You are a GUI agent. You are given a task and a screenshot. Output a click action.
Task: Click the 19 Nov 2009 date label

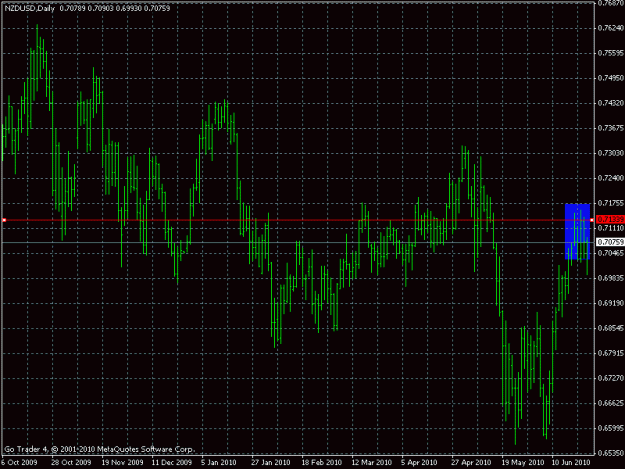click(122, 462)
